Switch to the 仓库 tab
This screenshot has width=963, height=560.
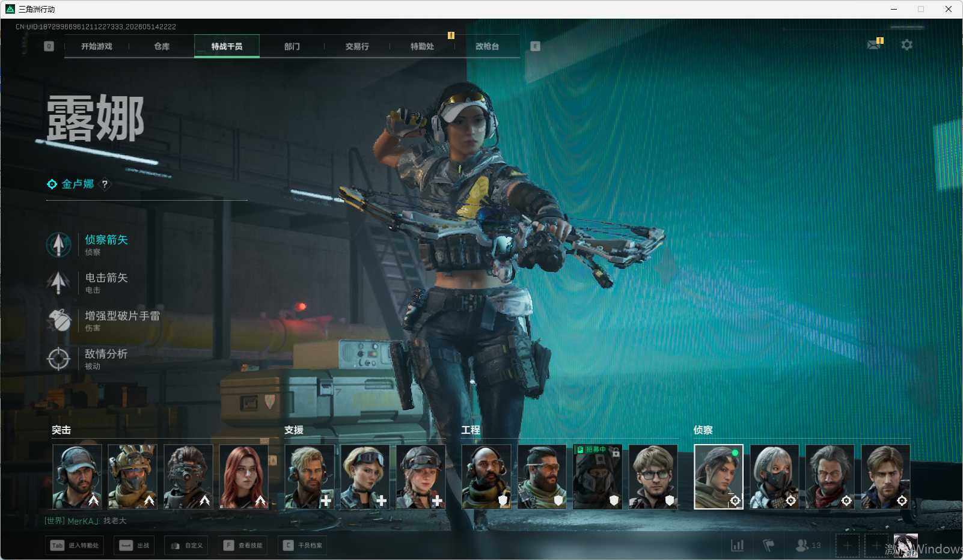162,46
